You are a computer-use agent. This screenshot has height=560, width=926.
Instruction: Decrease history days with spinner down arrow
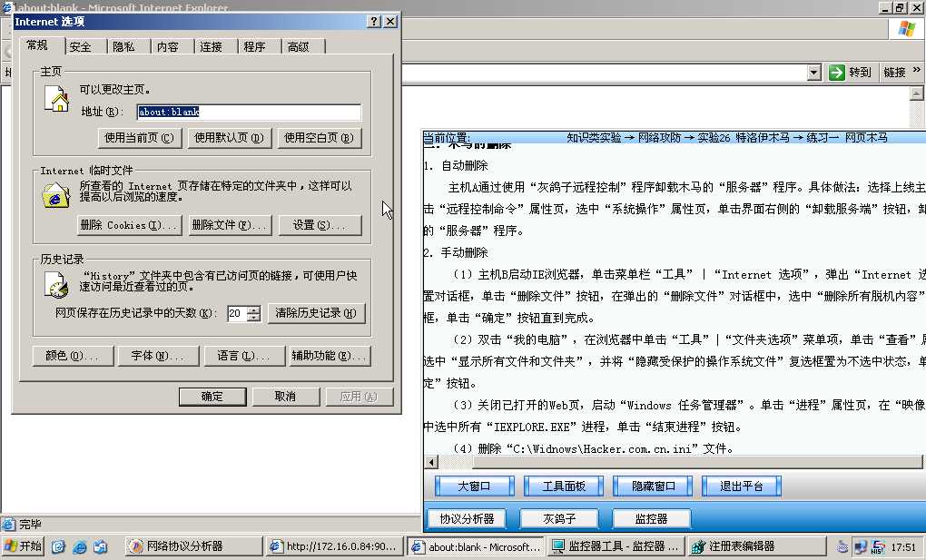point(254,318)
